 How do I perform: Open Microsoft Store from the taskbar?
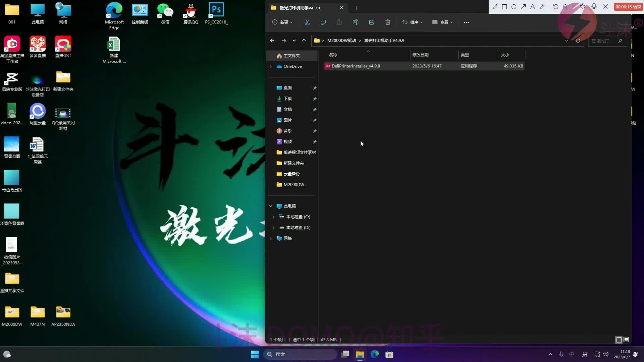point(389,354)
